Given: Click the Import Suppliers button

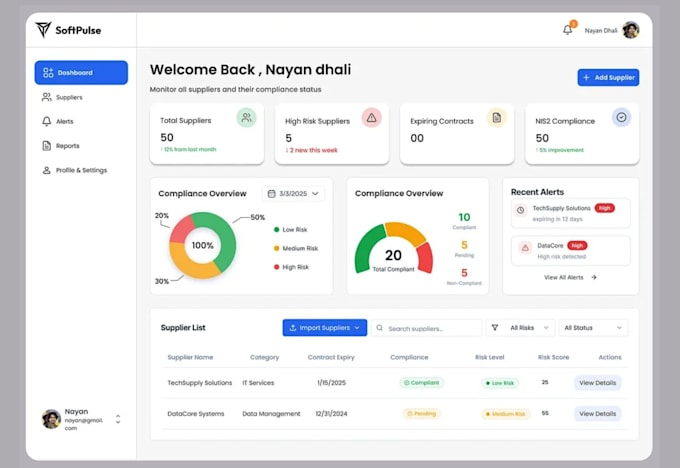Looking at the screenshot, I should point(324,327).
